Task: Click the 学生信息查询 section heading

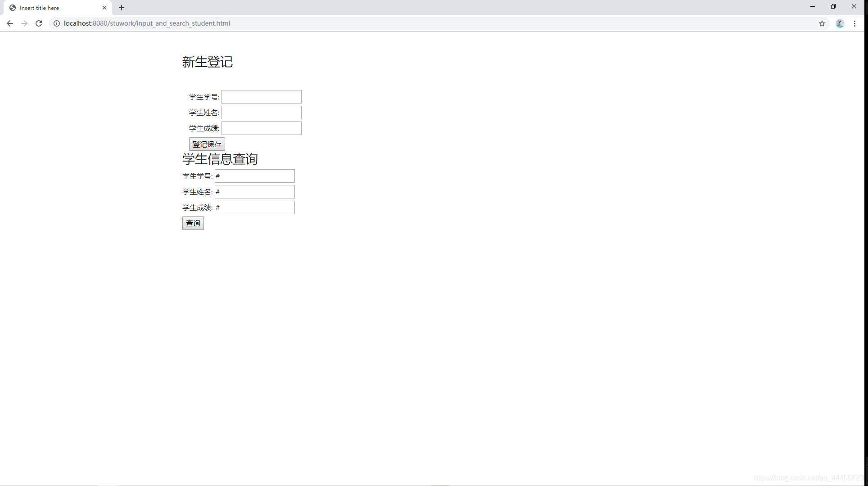Action: point(220,158)
